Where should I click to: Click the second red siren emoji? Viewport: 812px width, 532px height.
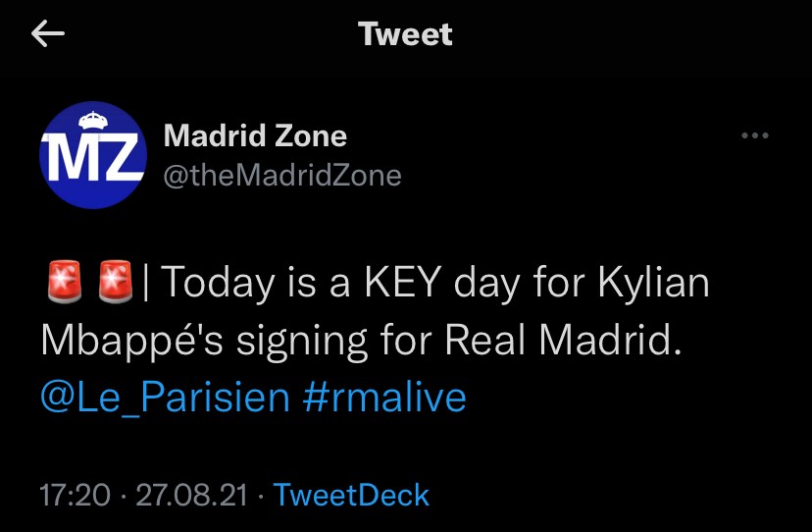click(x=115, y=284)
